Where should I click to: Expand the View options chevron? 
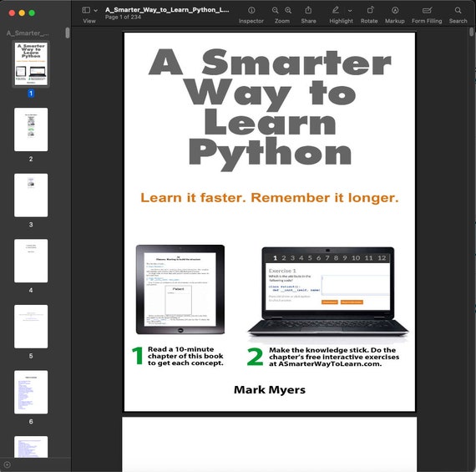point(96,10)
